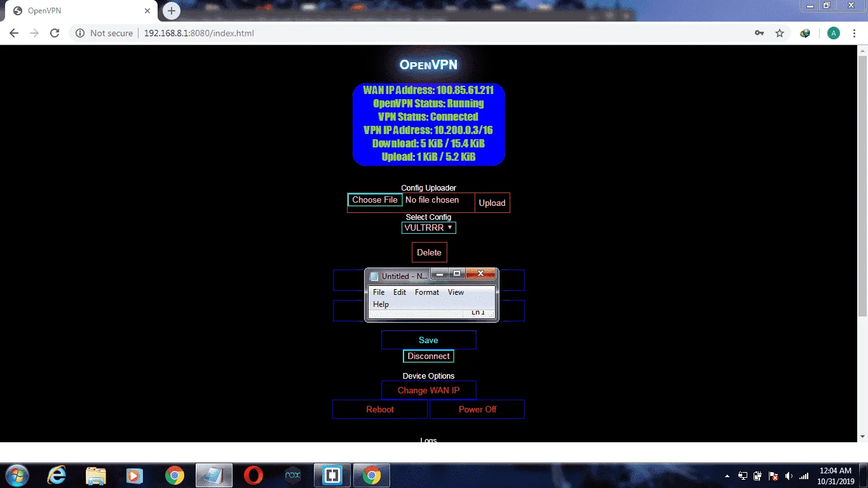The height and width of the screenshot is (488, 868).
Task: Click the scrollbar down arrow
Action: click(862, 437)
